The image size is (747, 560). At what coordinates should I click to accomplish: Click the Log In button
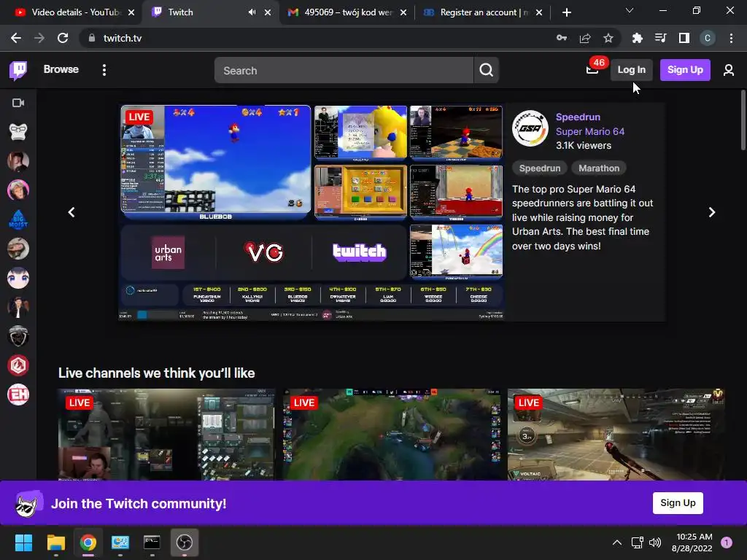pos(631,70)
